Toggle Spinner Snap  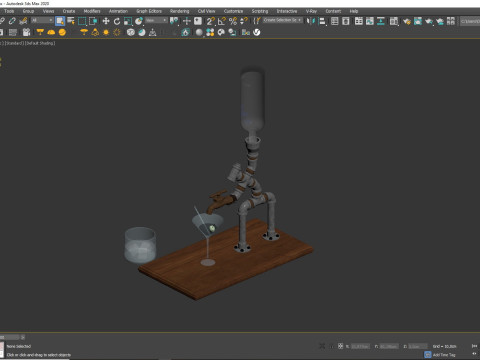pos(244,21)
